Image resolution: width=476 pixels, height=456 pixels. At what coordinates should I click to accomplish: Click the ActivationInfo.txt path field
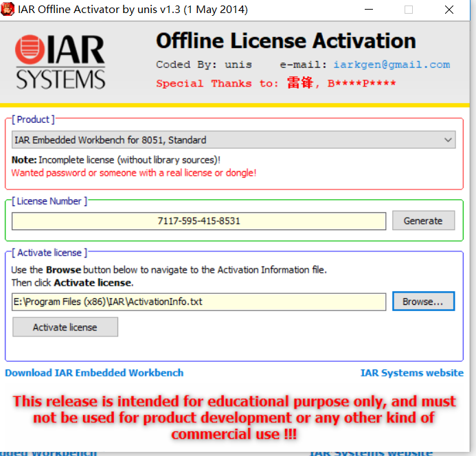pos(199,301)
